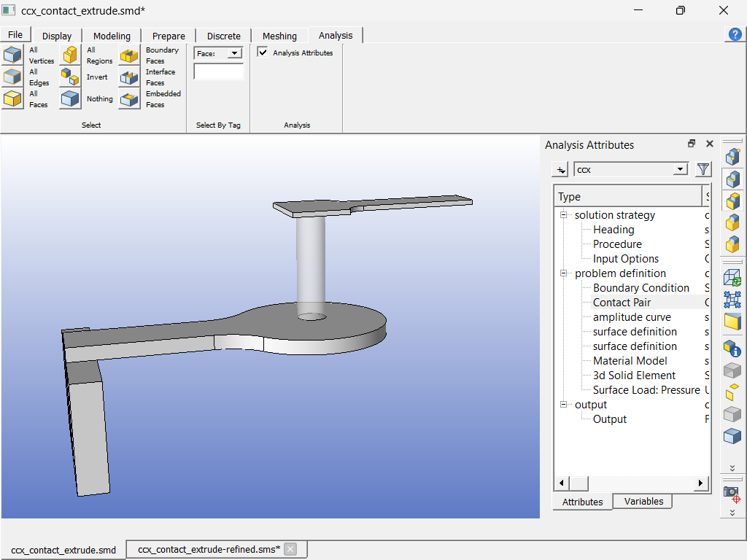
Task: Float the Analysis Attributes panel
Action: pyautogui.click(x=692, y=144)
